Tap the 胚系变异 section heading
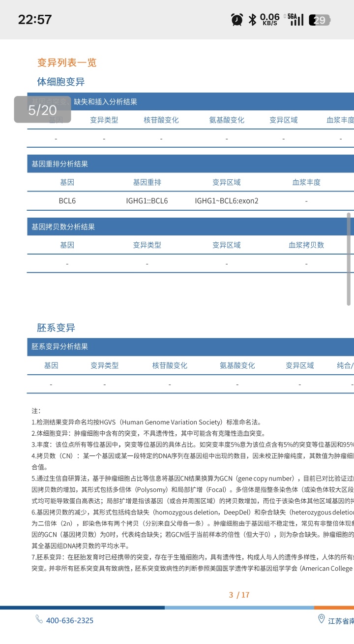The width and height of the screenshot is (354, 644). pos(56,328)
